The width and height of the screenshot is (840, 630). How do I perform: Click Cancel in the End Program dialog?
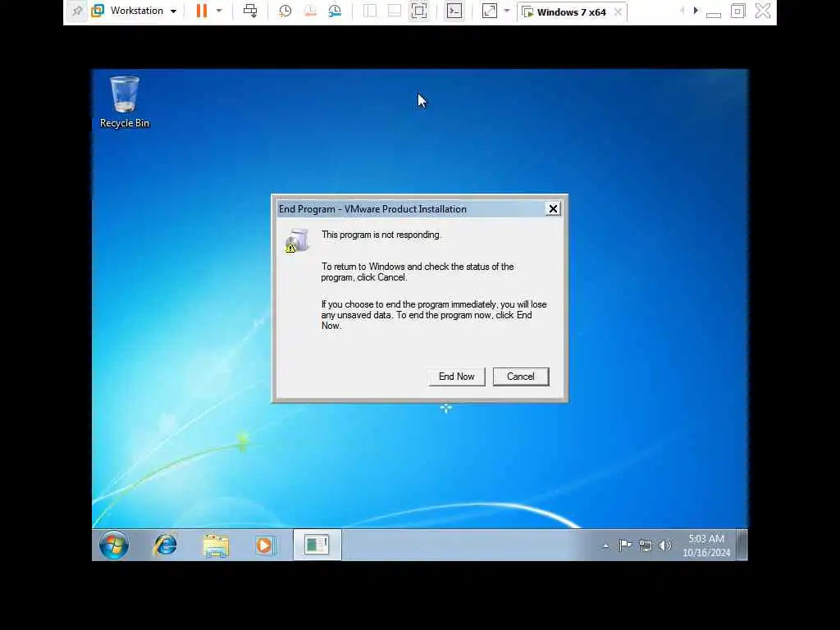coord(521,377)
